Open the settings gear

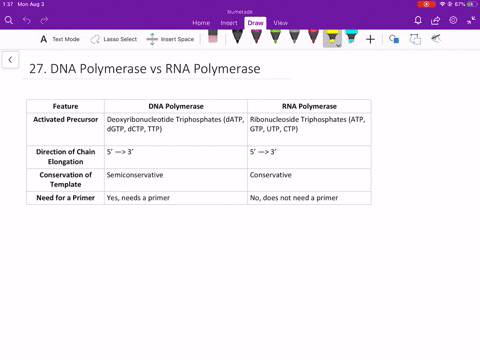(x=453, y=20)
